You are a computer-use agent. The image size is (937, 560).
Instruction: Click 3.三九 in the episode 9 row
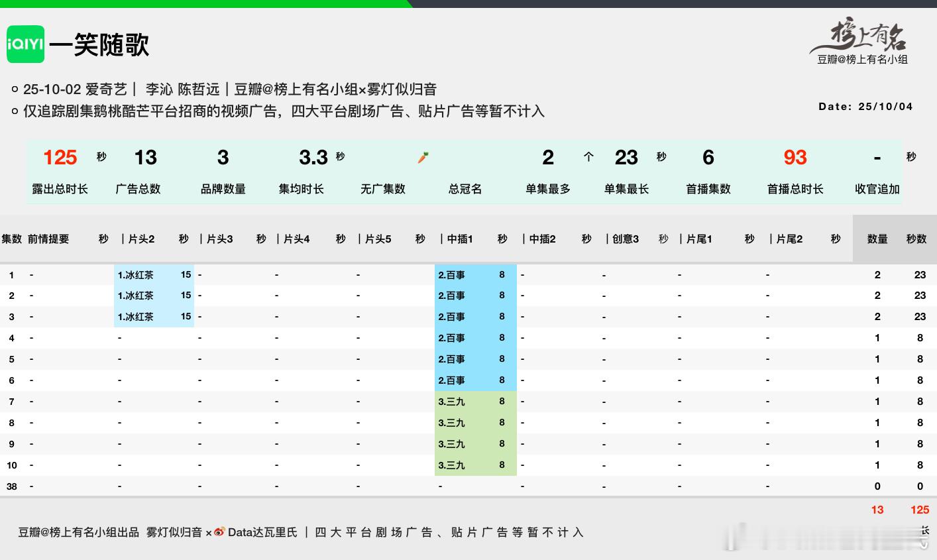(x=451, y=444)
